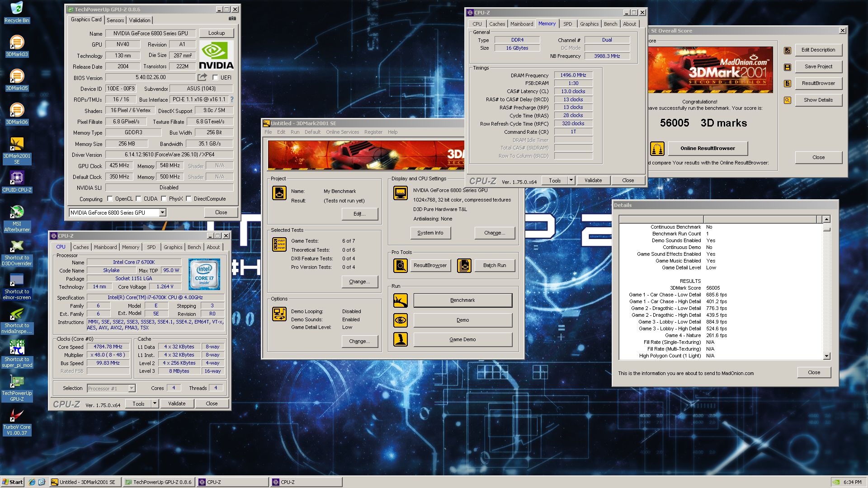Launch the 3DMark06 desktop shortcut
The height and width of the screenshot is (488, 868).
(17, 114)
